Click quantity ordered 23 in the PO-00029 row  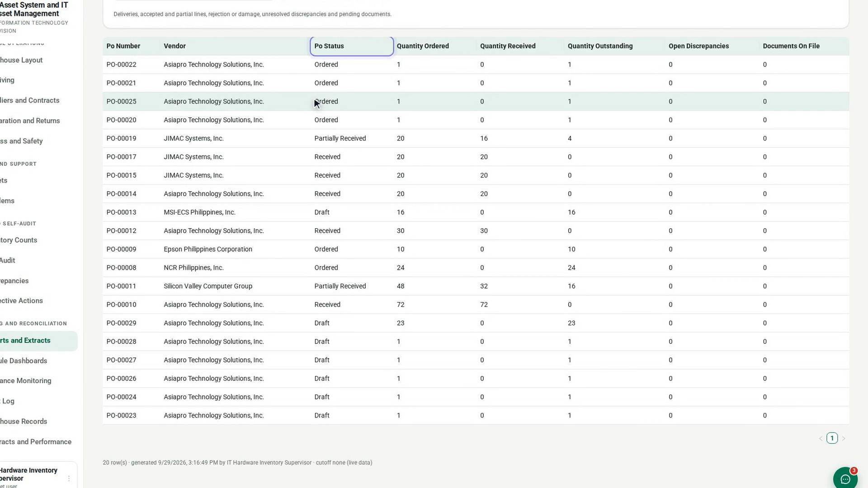(x=401, y=323)
